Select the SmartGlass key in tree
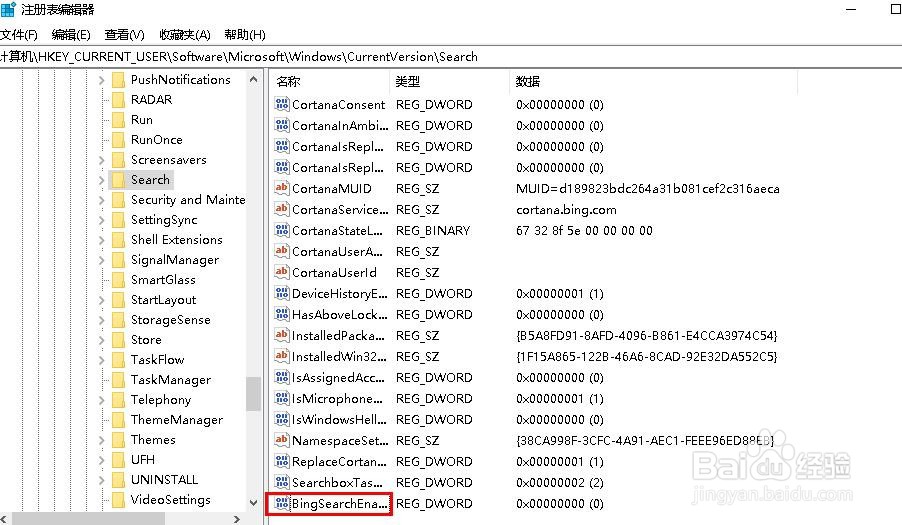902x525 pixels. (x=163, y=280)
